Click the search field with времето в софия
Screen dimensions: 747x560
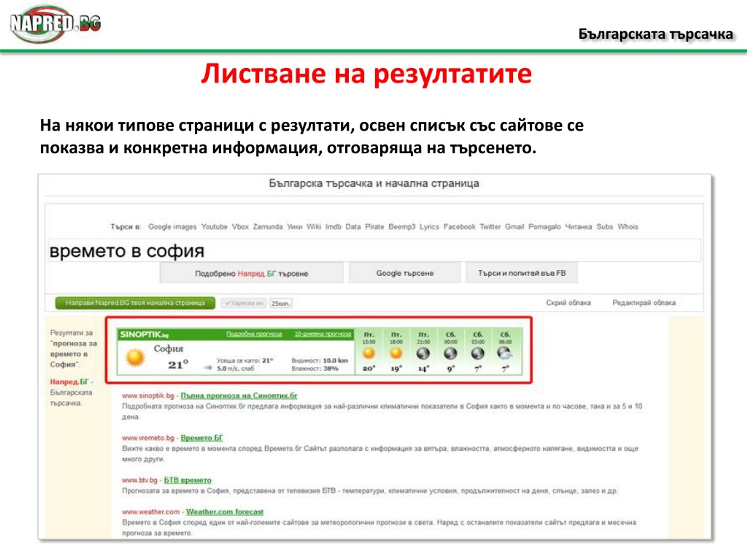click(374, 251)
